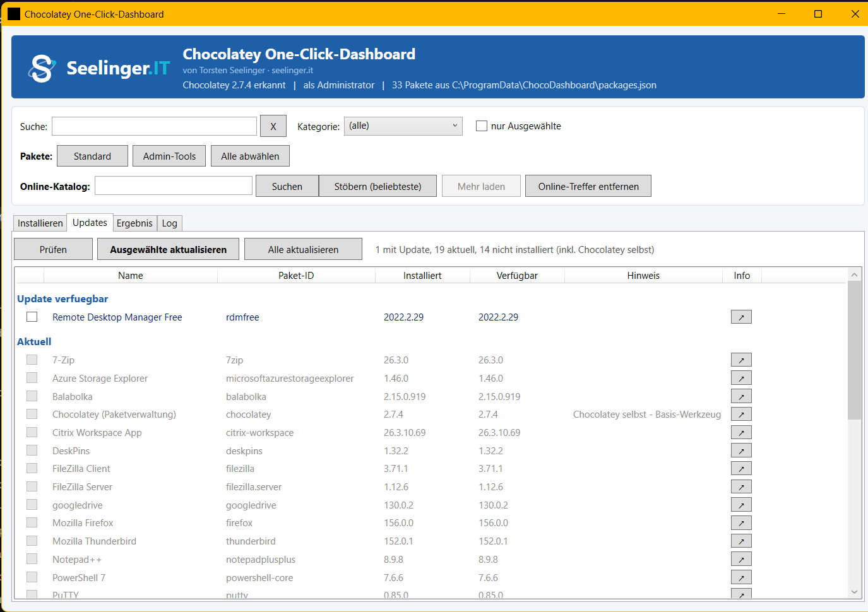Select the Admin-Tools packages preset

tap(169, 156)
